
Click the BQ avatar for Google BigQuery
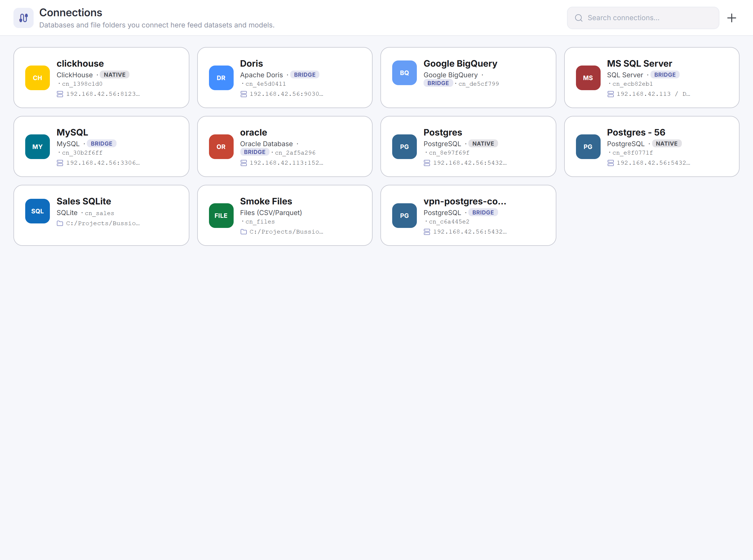pyautogui.click(x=404, y=73)
